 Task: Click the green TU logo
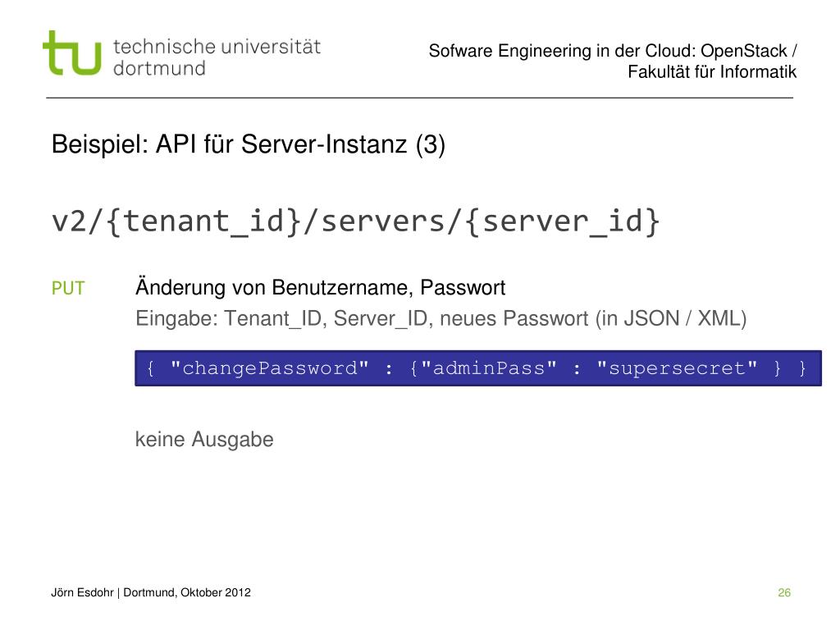coord(72,53)
